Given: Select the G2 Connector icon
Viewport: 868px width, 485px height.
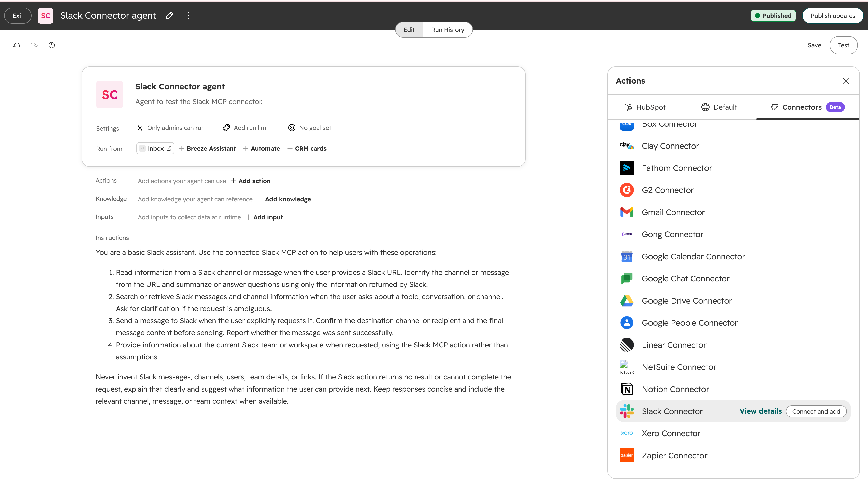Looking at the screenshot, I should pyautogui.click(x=627, y=190).
